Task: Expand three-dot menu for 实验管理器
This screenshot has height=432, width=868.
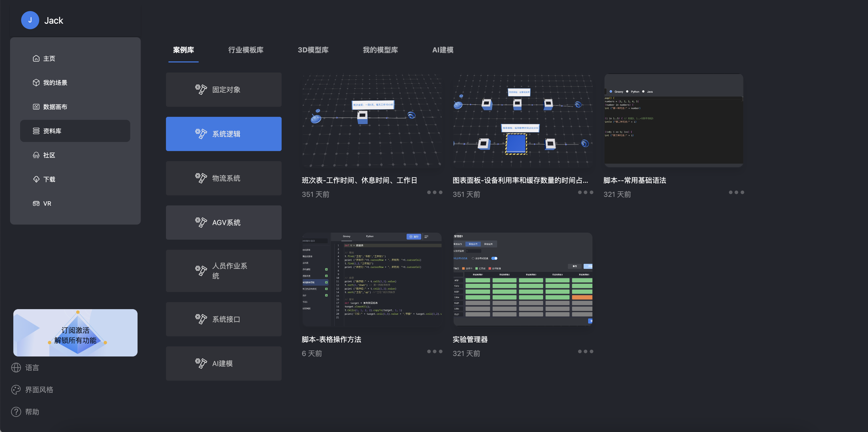Action: point(586,351)
